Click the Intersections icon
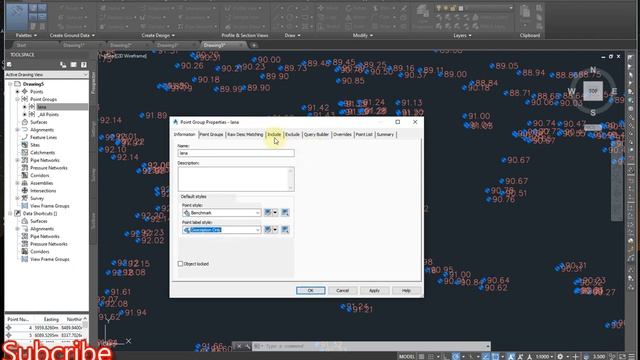The height and width of the screenshot is (360, 640). pyautogui.click(x=24, y=191)
